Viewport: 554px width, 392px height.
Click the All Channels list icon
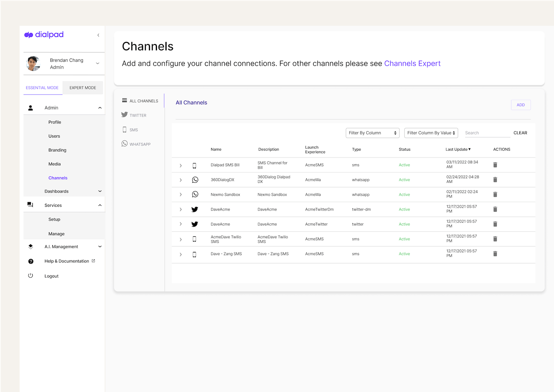coord(124,100)
